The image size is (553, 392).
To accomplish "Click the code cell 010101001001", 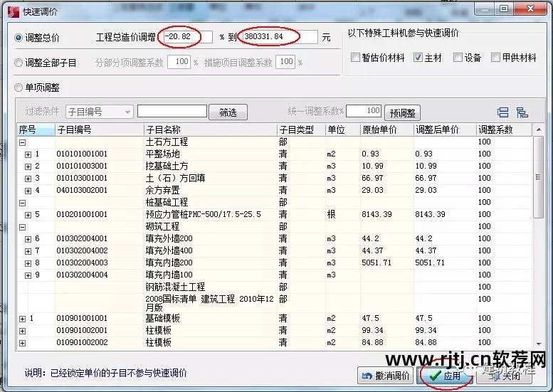I will [100, 154].
